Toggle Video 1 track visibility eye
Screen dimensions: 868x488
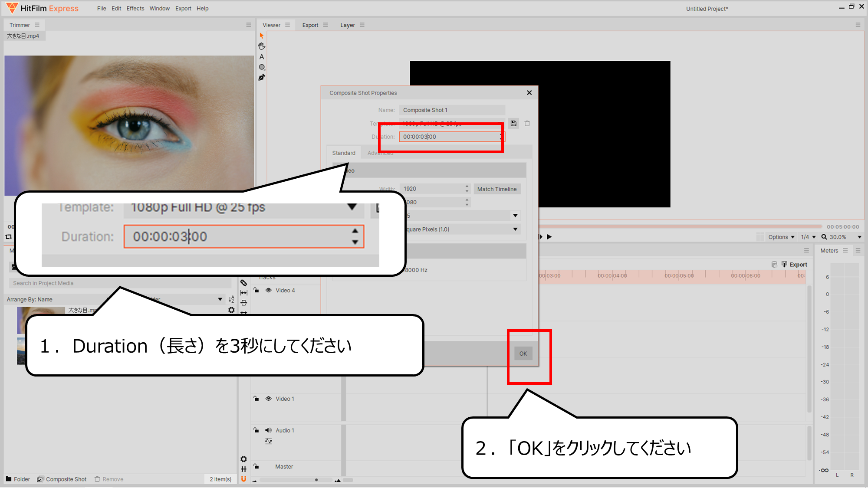269,399
